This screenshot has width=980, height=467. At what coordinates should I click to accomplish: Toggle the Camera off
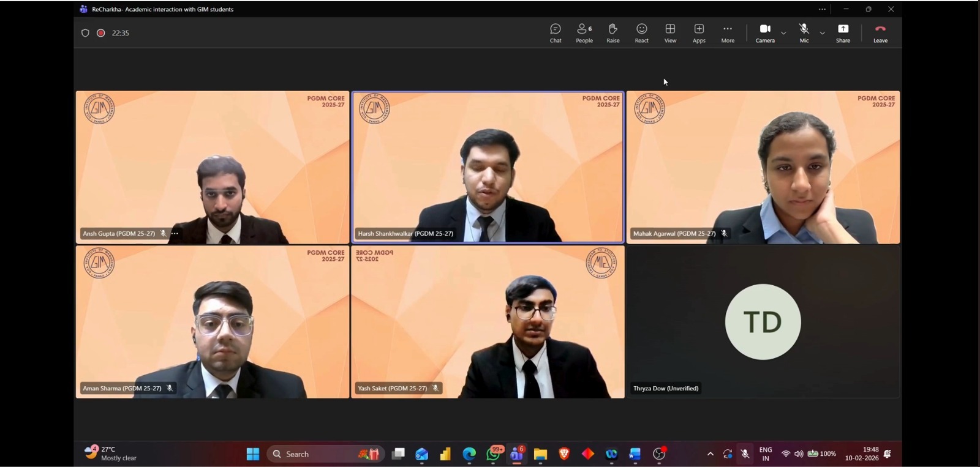[765, 33]
